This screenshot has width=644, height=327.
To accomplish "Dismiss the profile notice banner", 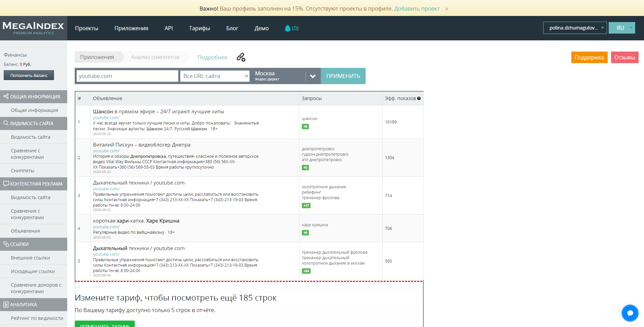I will 447,9.
